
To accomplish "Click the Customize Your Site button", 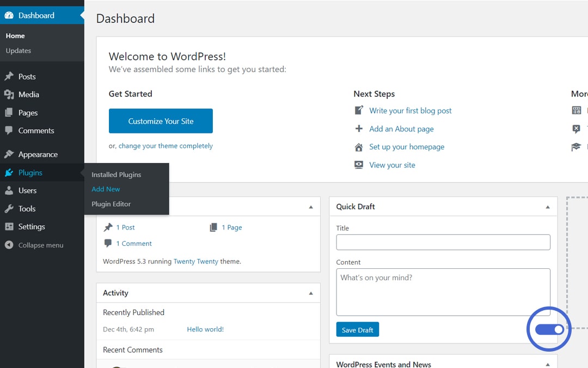I will click(161, 121).
